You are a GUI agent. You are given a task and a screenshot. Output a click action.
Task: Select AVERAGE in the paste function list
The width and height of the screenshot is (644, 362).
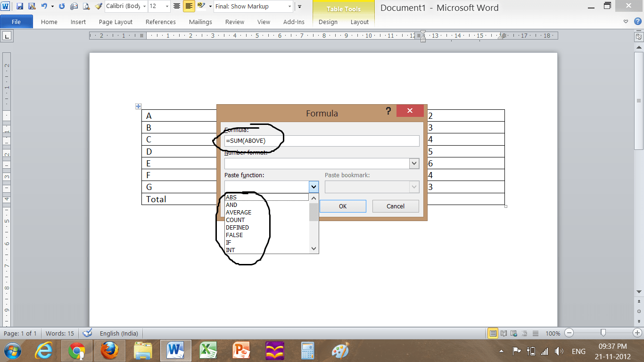tap(267, 213)
